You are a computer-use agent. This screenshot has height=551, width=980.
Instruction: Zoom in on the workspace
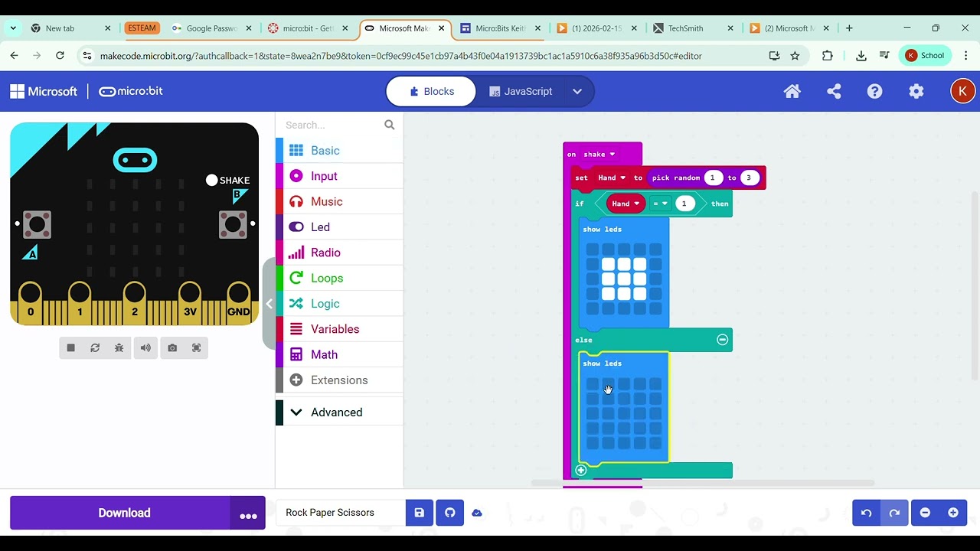[x=953, y=513]
